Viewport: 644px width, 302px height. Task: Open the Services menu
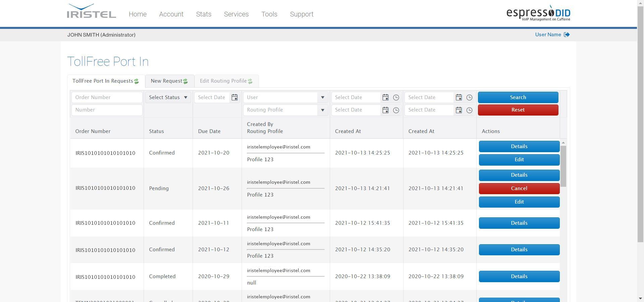236,14
